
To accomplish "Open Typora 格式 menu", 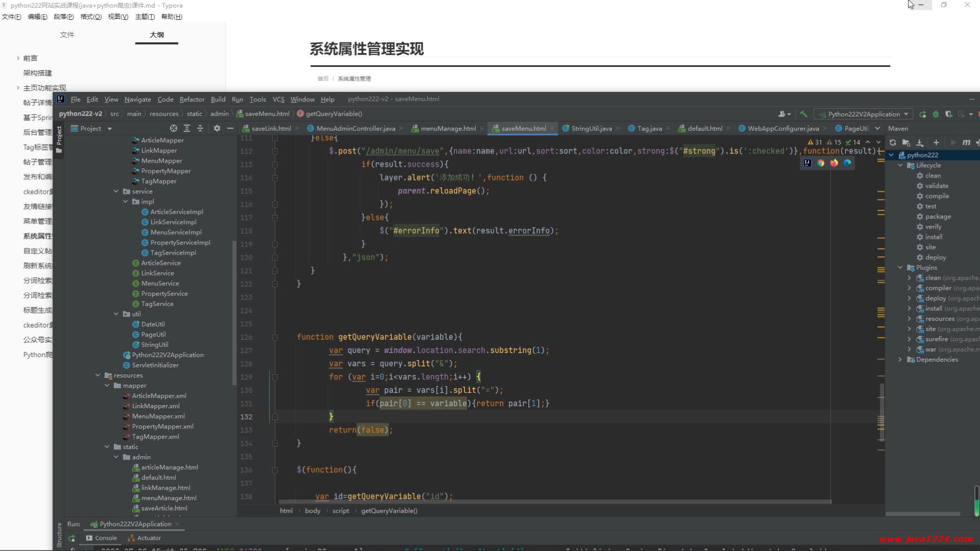I will 91,17.
